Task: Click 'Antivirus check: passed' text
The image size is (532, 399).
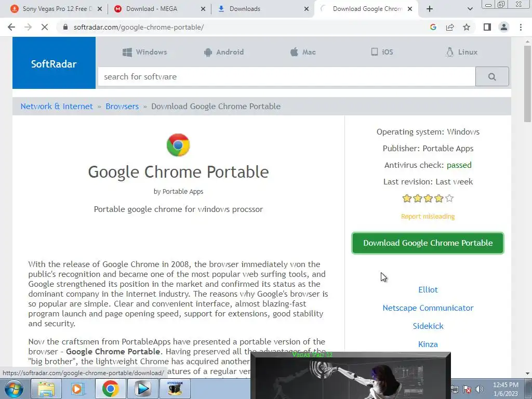Action: tap(428, 165)
